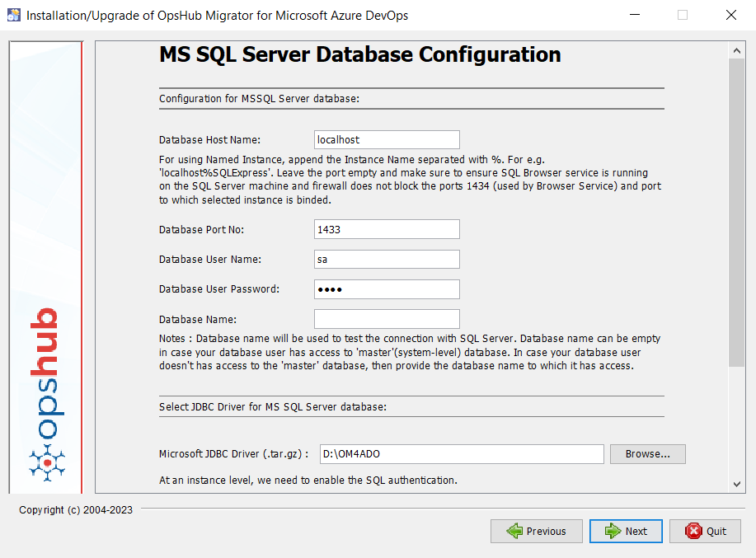Click the Database User Password field
The image size is (756, 558).
[387, 289]
